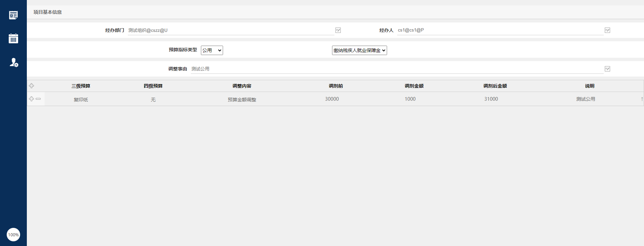Add a row using 复印纸 row plus icon
Image resolution: width=644 pixels, height=246 pixels.
(x=32, y=99)
